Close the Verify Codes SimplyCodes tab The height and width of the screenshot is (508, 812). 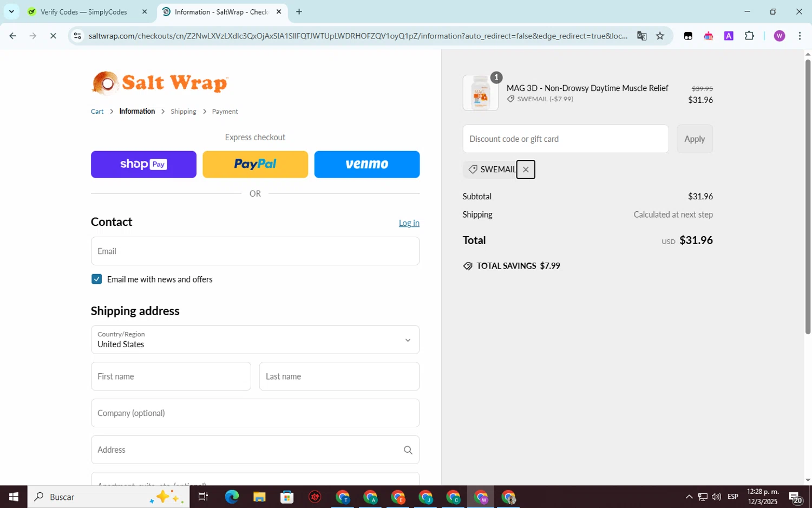[145, 11]
